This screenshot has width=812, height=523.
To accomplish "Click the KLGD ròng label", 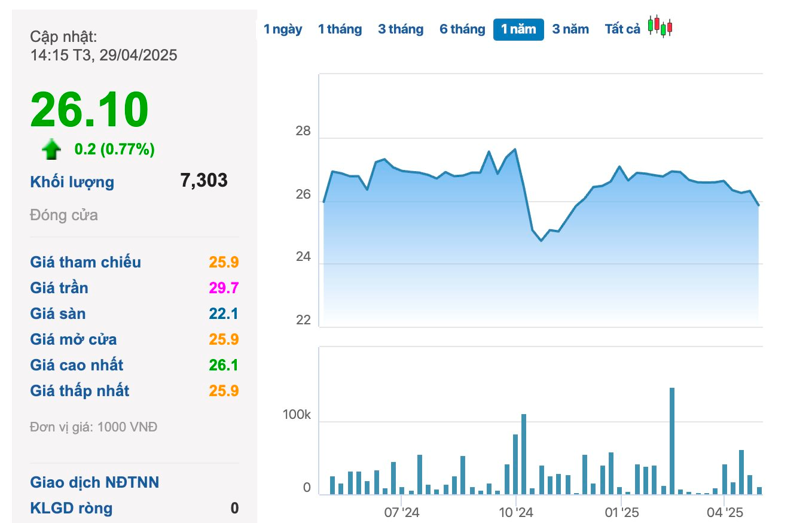I will (x=71, y=508).
